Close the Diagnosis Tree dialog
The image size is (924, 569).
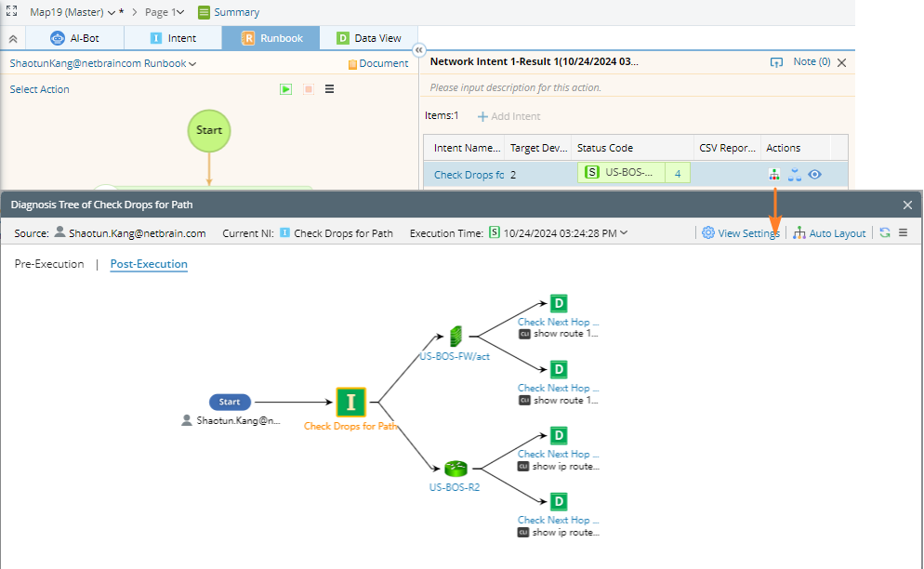point(907,205)
